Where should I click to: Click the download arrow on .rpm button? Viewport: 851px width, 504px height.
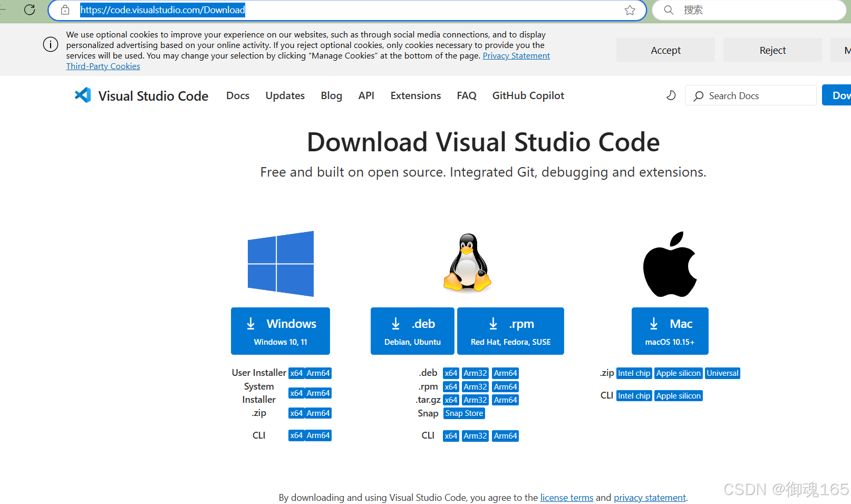pyautogui.click(x=493, y=323)
